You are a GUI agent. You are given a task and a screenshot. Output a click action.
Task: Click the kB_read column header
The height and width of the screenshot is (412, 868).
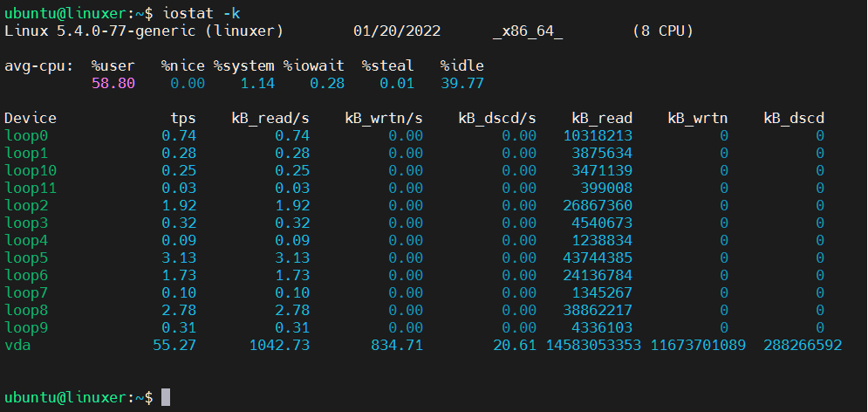[x=602, y=118]
